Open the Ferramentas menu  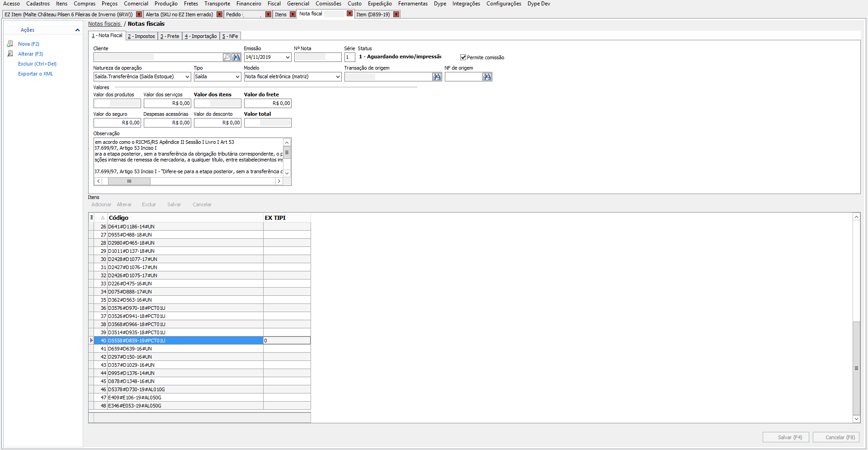tap(413, 4)
